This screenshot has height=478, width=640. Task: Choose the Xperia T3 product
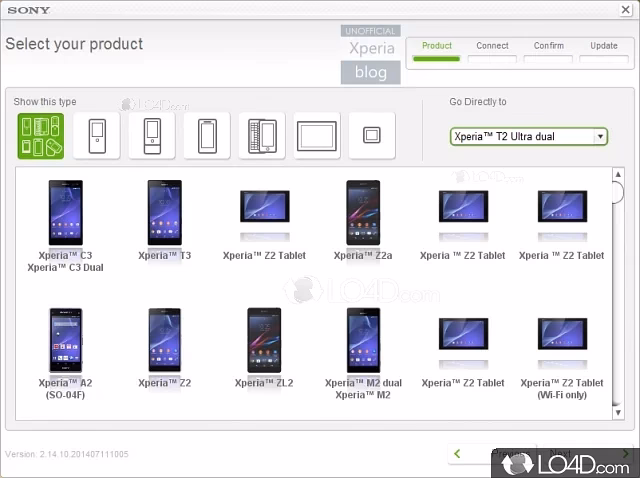click(x=164, y=220)
